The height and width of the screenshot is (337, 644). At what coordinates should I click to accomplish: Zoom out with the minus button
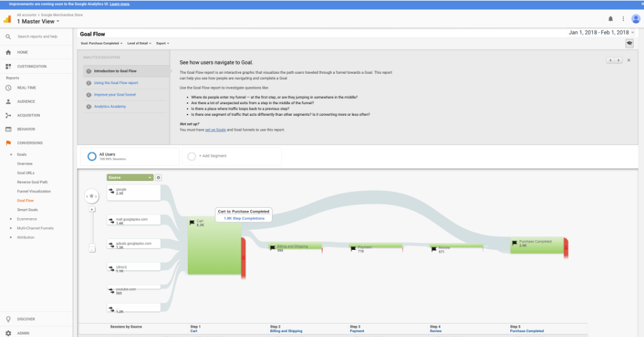point(92,249)
